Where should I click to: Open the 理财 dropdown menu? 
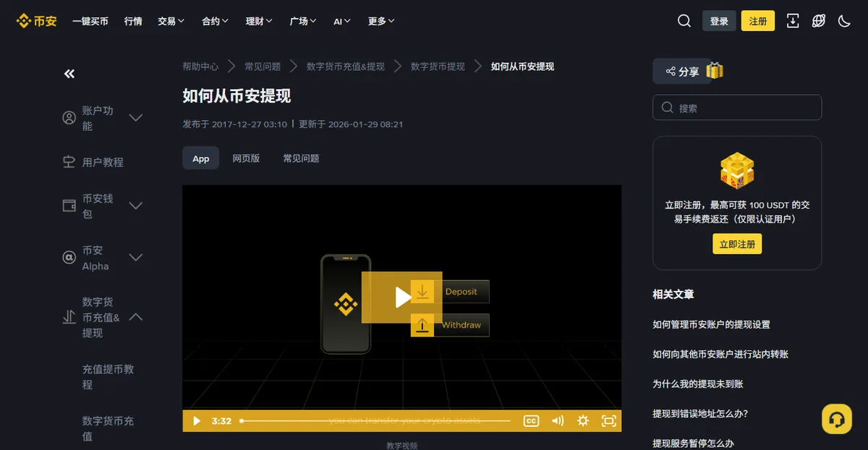pos(259,21)
